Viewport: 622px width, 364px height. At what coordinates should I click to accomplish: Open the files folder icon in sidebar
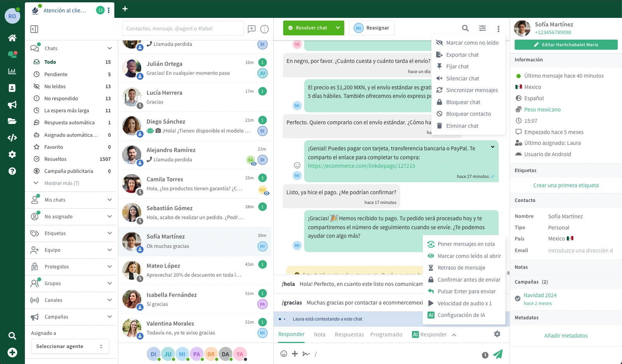pyautogui.click(x=12, y=121)
